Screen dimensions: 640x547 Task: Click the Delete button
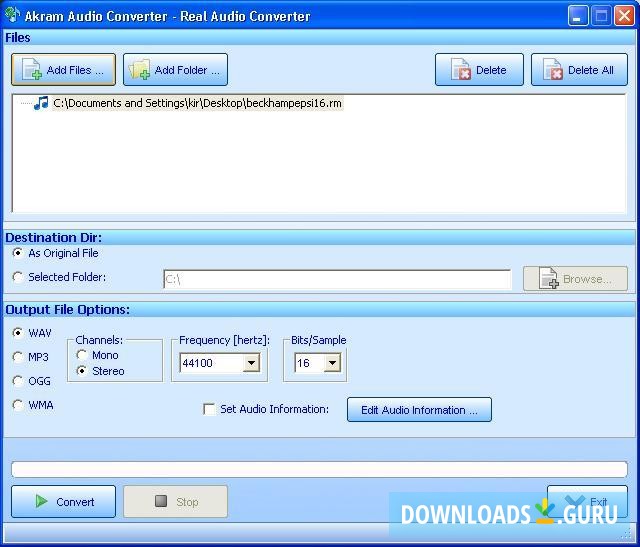(x=479, y=70)
